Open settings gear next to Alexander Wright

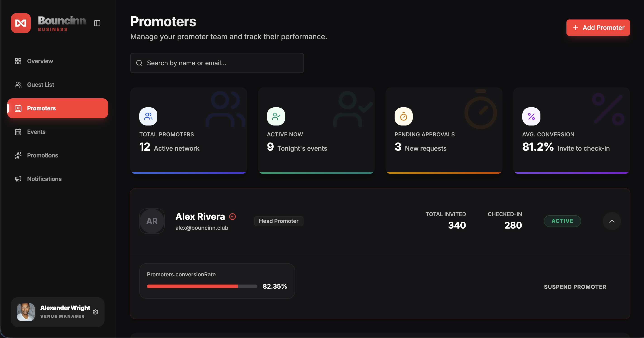(95, 312)
